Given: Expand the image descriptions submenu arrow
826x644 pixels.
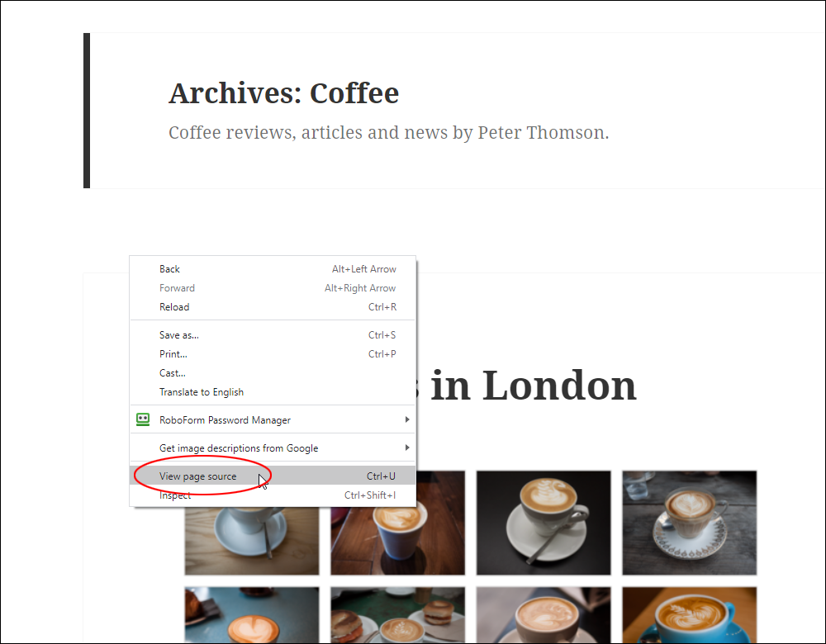Looking at the screenshot, I should (406, 447).
